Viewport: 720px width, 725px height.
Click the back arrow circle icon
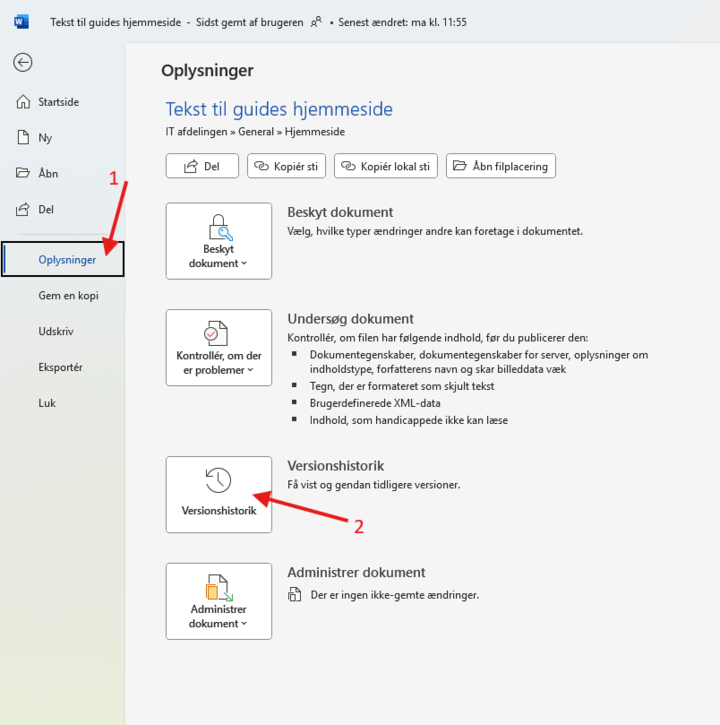(x=22, y=62)
